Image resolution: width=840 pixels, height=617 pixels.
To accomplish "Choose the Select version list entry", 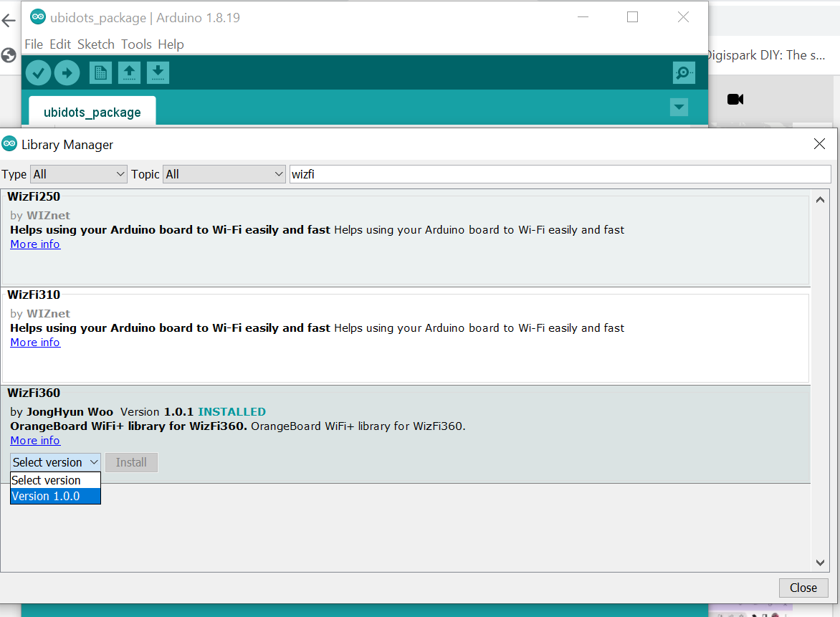I will click(55, 480).
